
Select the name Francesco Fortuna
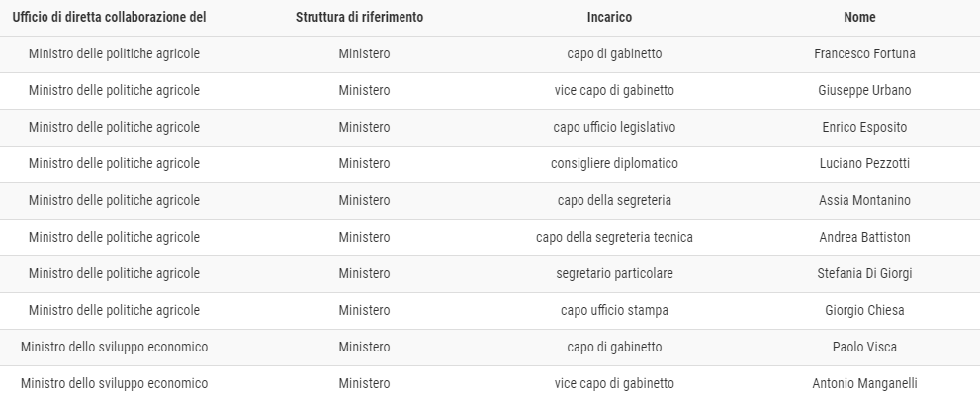tap(864, 53)
